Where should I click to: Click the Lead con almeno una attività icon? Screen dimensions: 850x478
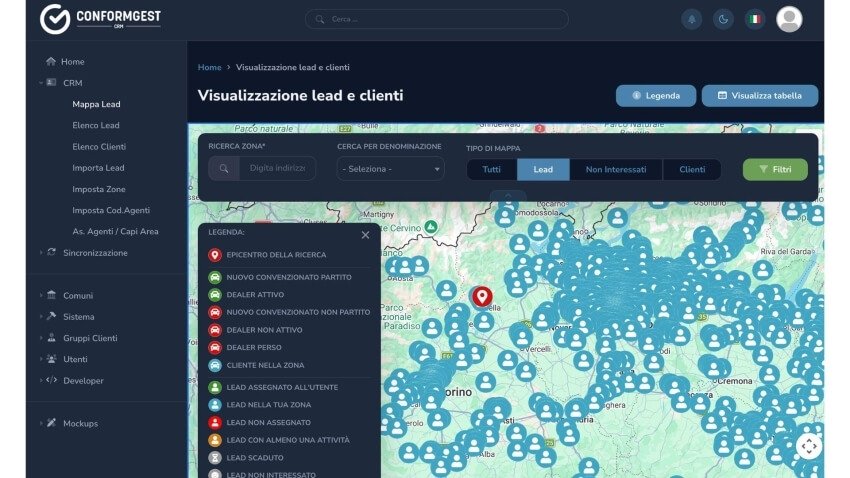(x=215, y=440)
